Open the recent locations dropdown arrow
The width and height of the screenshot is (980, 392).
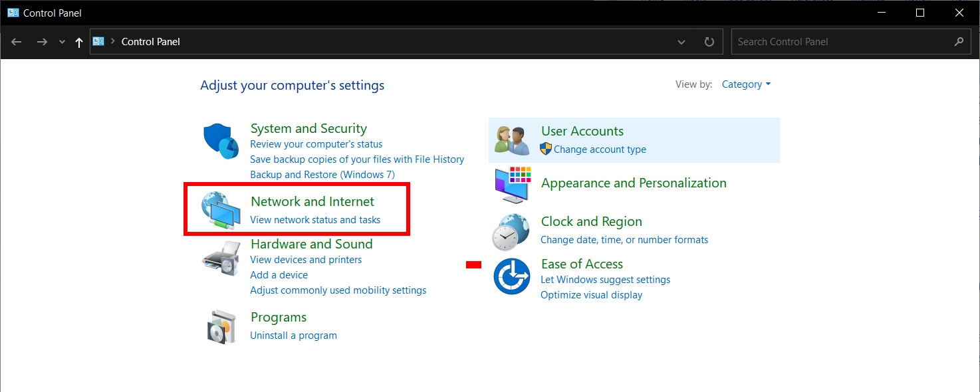tap(62, 42)
